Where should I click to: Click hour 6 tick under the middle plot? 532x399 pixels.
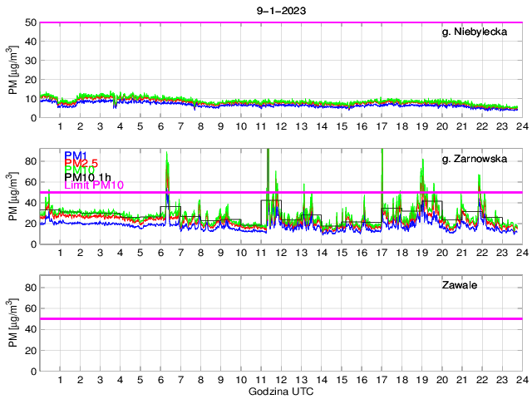pos(160,253)
